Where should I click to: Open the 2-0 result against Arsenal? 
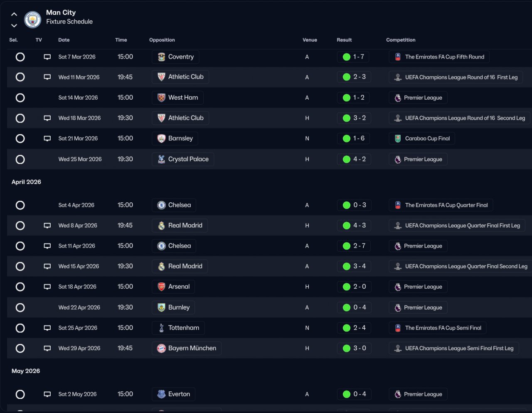(x=354, y=287)
